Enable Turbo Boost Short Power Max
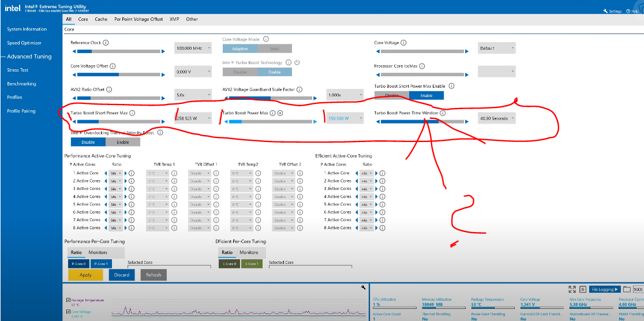 click(x=426, y=95)
